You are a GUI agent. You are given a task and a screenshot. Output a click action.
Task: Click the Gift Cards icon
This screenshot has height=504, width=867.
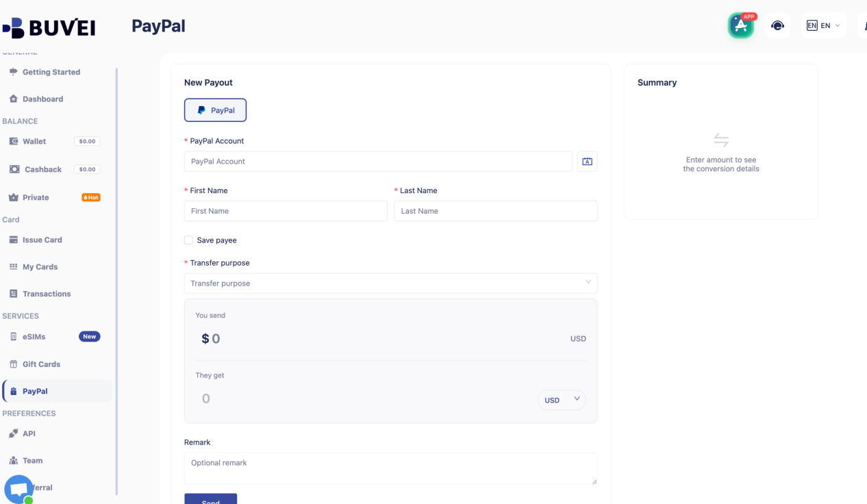click(x=13, y=364)
